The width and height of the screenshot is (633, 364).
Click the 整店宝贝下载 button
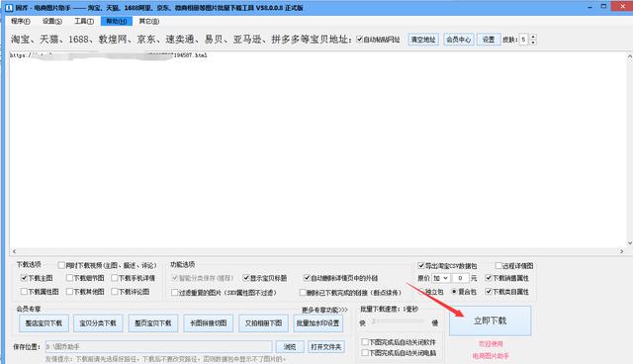(x=44, y=323)
